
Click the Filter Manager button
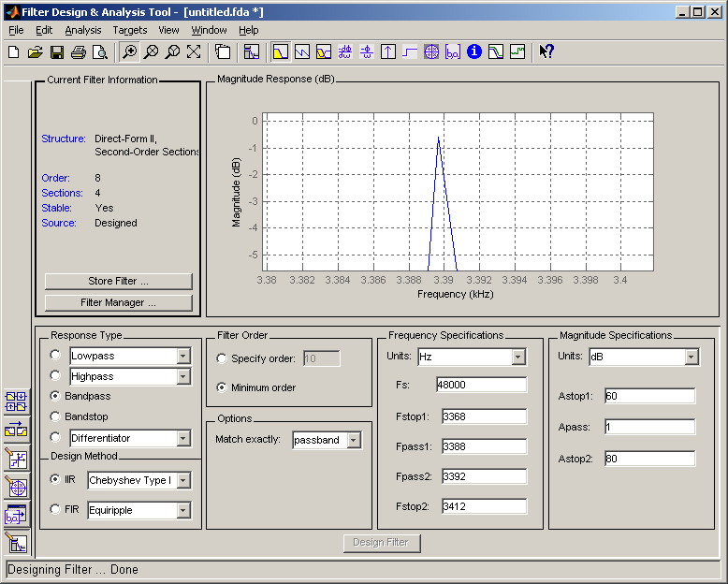point(119,302)
